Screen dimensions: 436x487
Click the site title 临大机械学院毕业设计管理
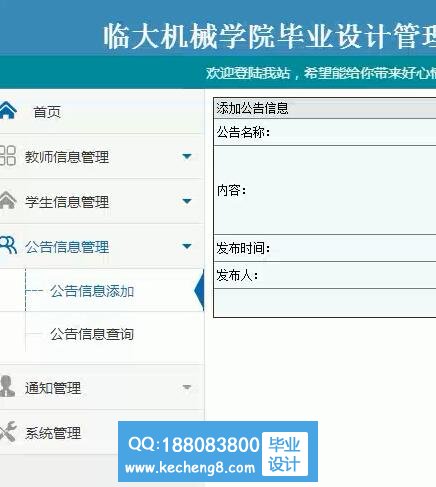coord(269,36)
